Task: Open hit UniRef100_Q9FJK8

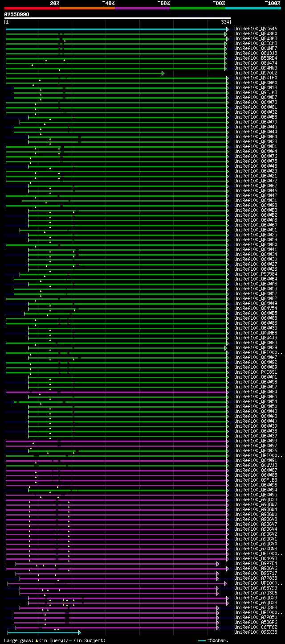Action: [256, 93]
